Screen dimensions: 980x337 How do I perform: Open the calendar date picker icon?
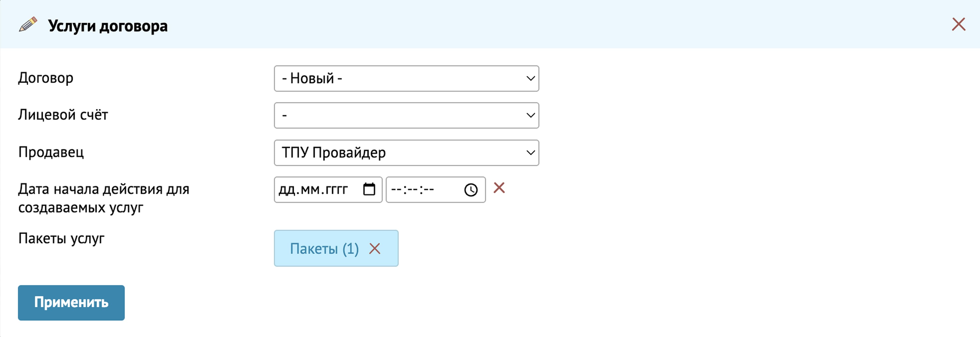click(369, 189)
